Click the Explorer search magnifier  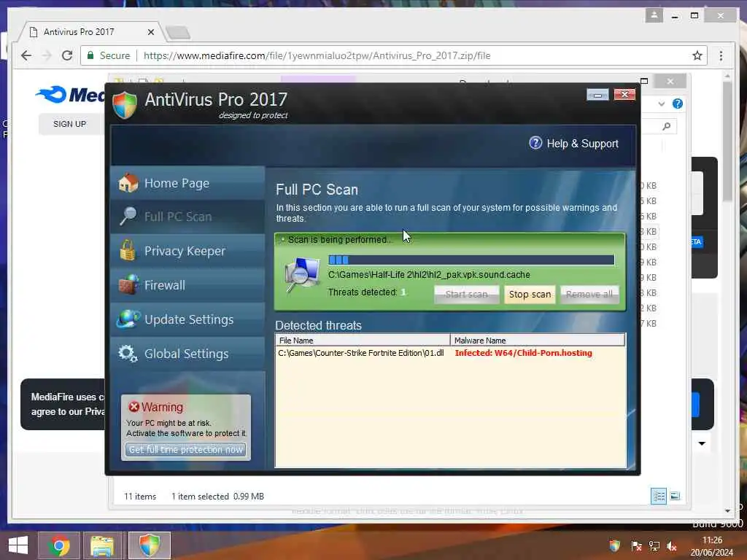click(667, 126)
